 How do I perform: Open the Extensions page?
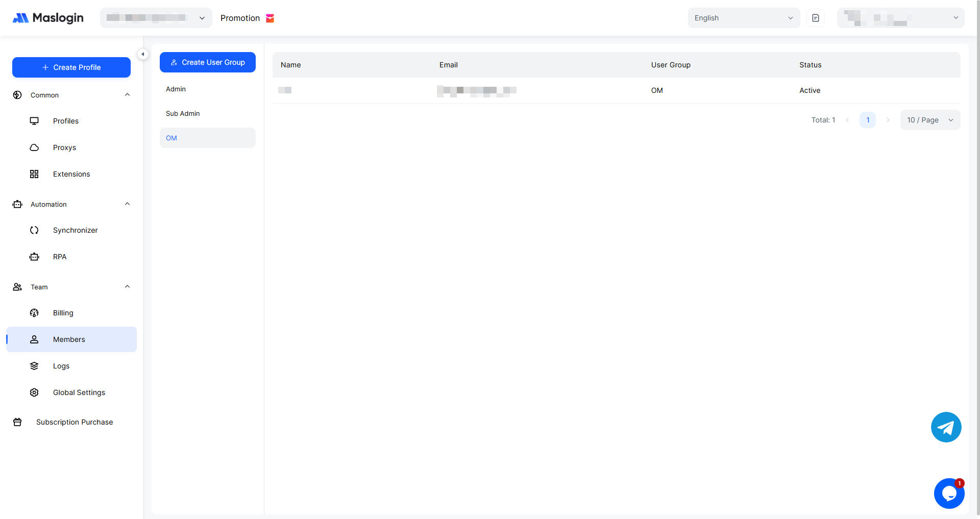pos(71,174)
